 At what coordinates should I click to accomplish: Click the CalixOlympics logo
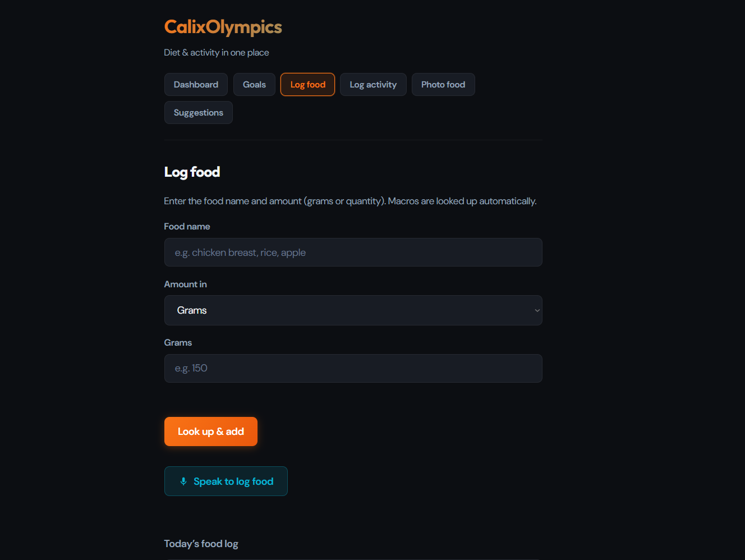[x=223, y=27]
